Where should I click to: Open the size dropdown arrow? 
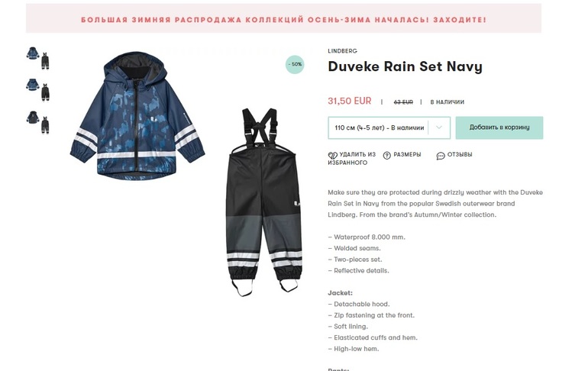pos(439,127)
